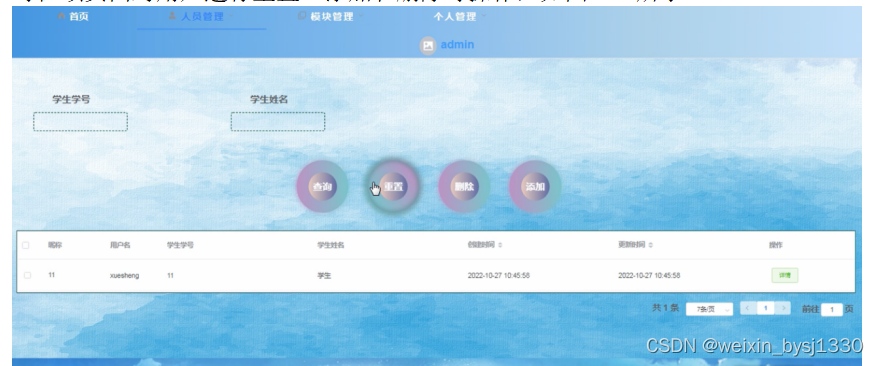The image size is (879, 366).
Task: Click the home icon beside 首页
Action: pyautogui.click(x=61, y=16)
